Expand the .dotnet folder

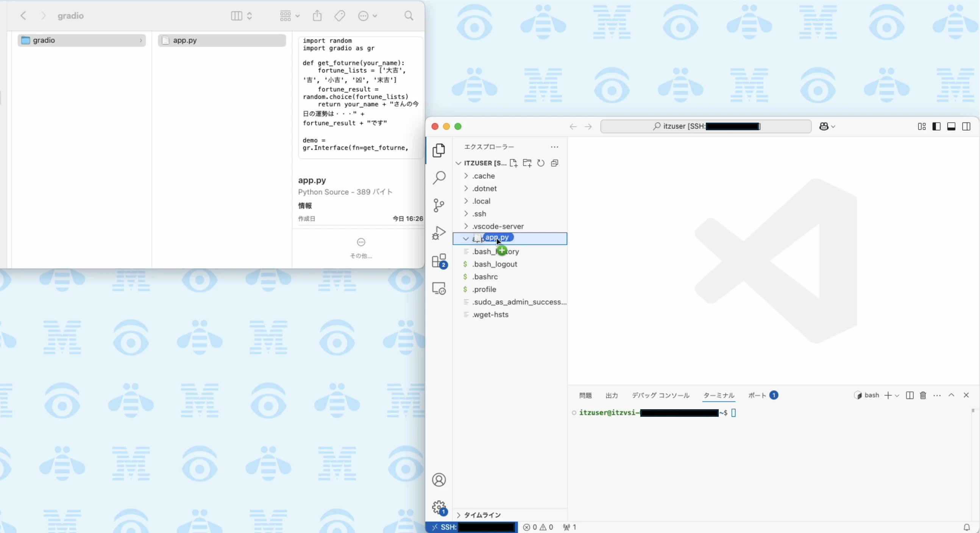point(510,189)
